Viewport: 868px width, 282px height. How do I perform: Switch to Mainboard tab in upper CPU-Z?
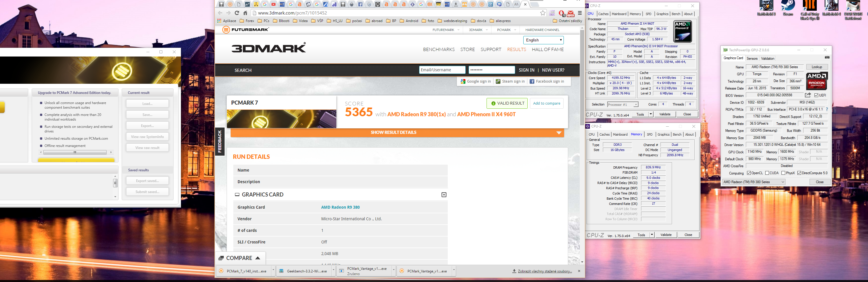[x=619, y=14]
